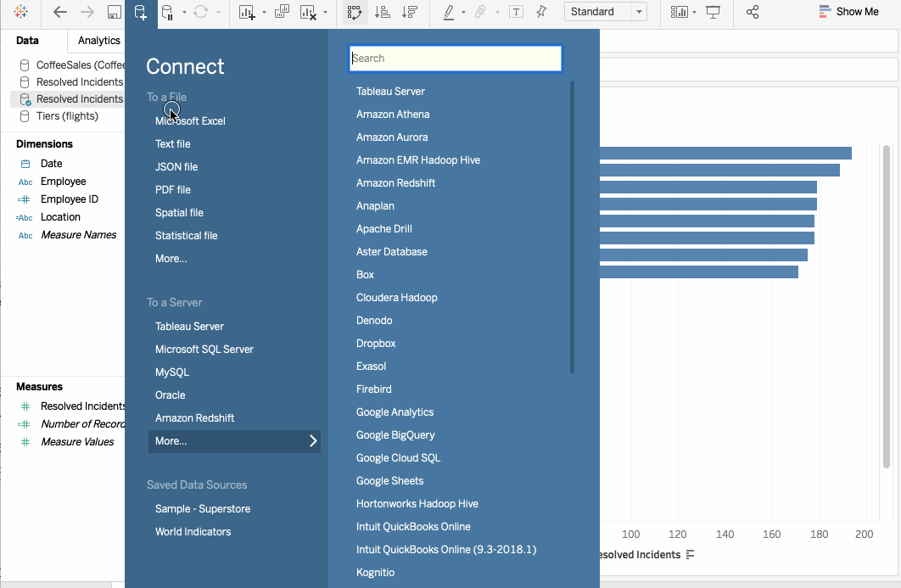
Task: Select the Measure Names field
Action: [78, 235]
